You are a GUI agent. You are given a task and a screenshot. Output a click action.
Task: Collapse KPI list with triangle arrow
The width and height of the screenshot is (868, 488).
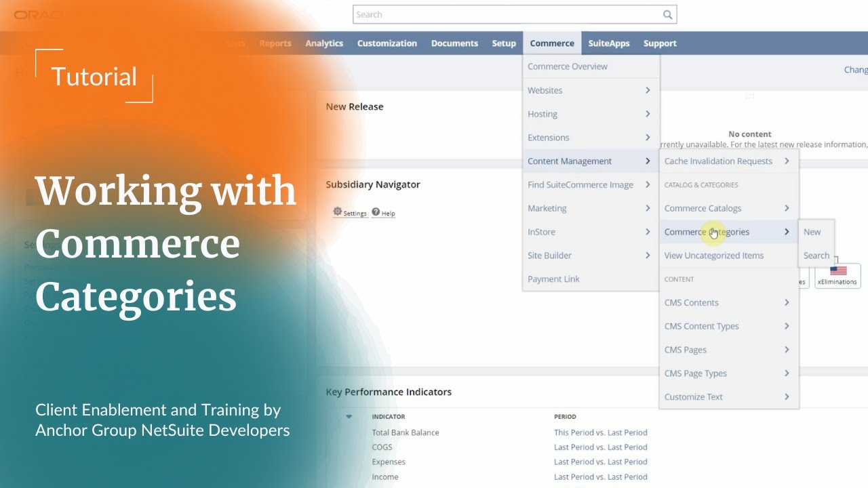coord(349,417)
